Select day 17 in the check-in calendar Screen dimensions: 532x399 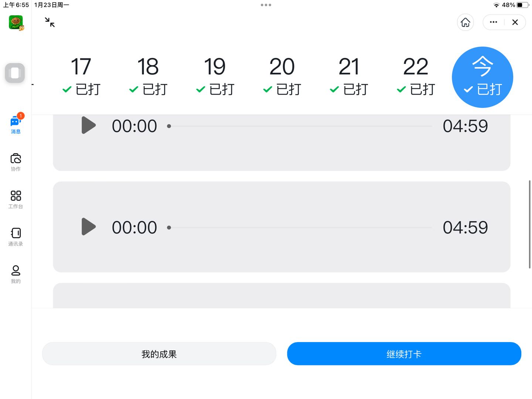click(x=81, y=76)
